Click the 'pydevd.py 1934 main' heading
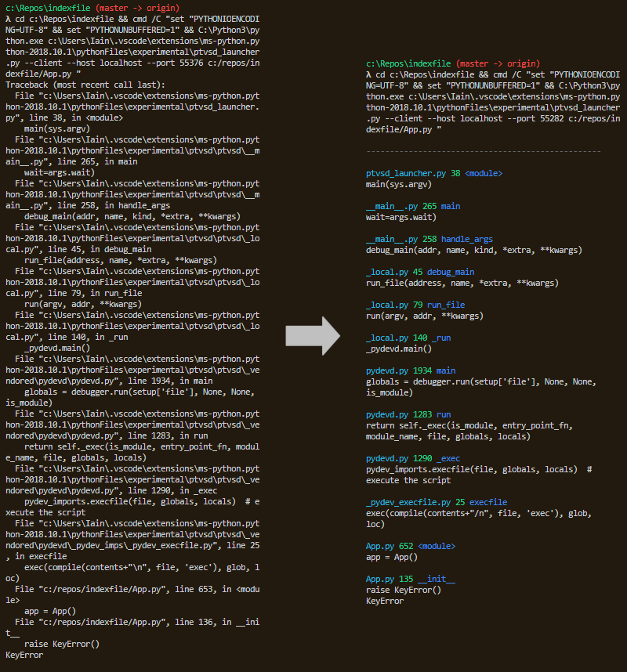The height and width of the screenshot is (672, 627). (x=411, y=370)
